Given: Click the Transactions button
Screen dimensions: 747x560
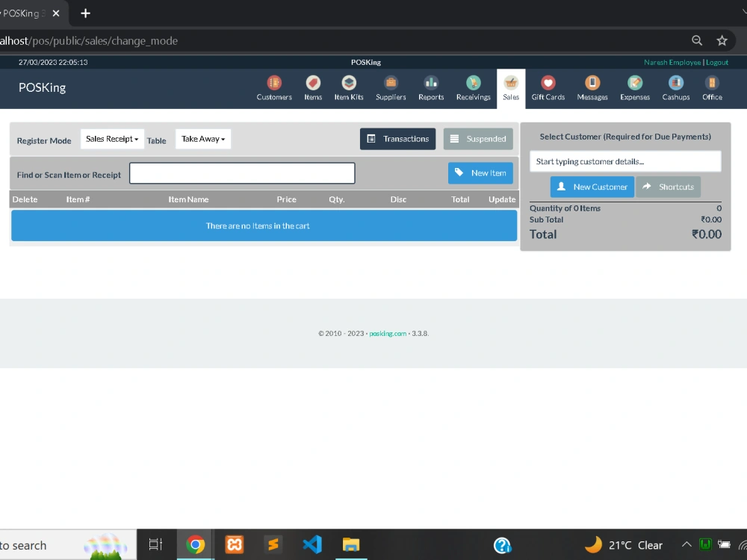Looking at the screenshot, I should [x=398, y=139].
